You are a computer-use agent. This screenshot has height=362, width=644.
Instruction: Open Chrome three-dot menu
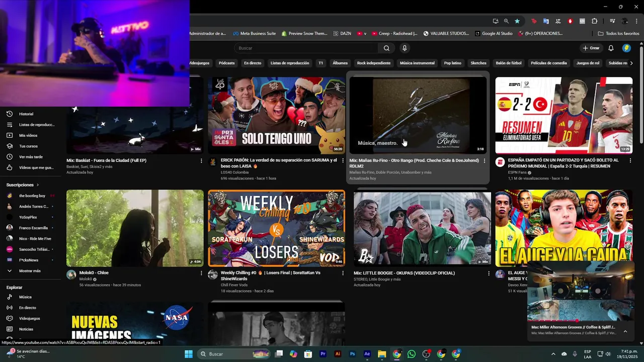point(637,21)
